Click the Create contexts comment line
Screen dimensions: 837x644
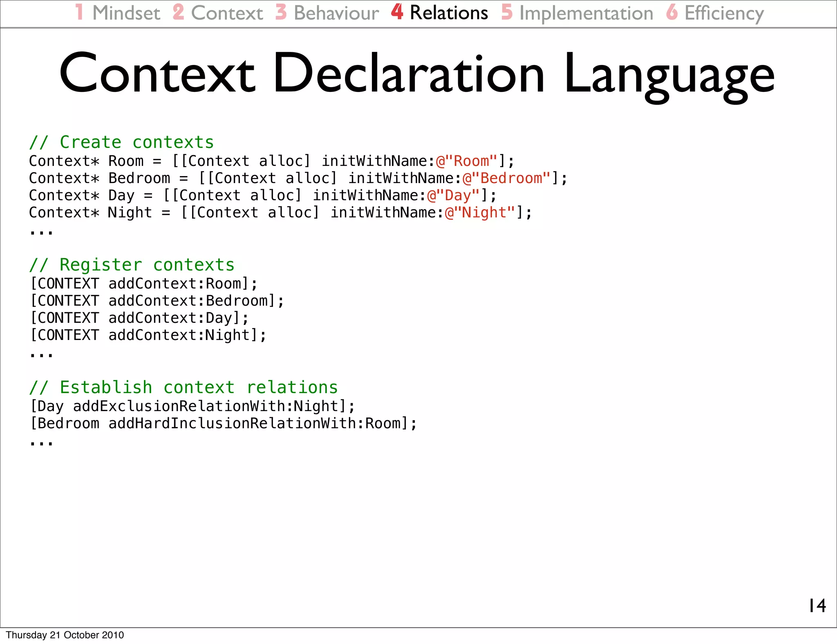pos(122,142)
